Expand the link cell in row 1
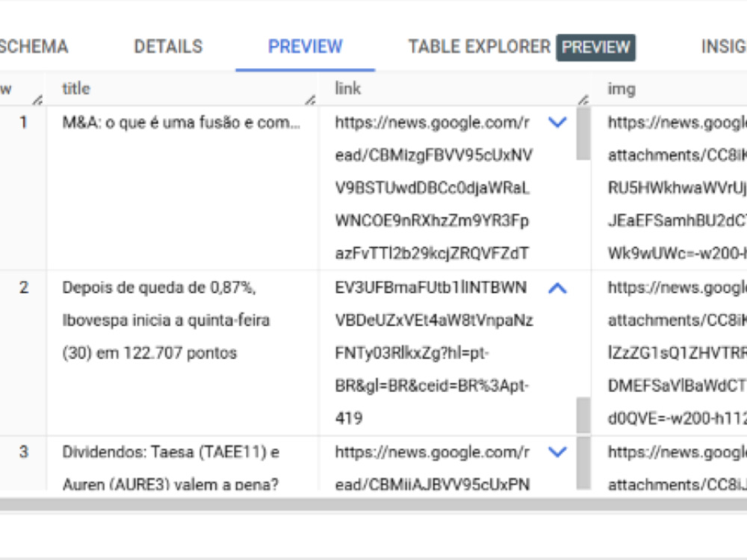The height and width of the screenshot is (560, 747). pyautogui.click(x=557, y=122)
